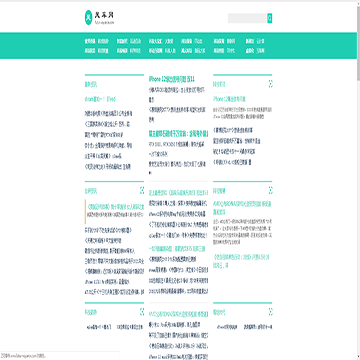Click the round green site logo
The image size is (360, 360).
[88, 17]
